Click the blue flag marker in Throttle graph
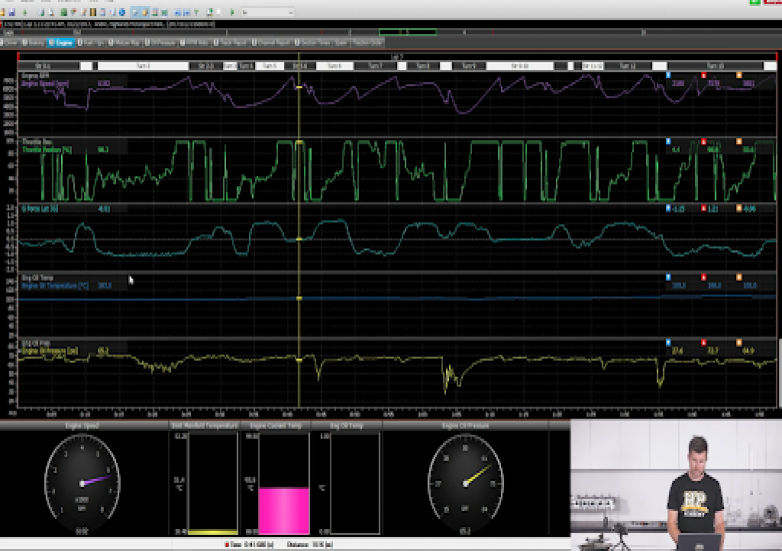782x551 pixels. (x=668, y=142)
